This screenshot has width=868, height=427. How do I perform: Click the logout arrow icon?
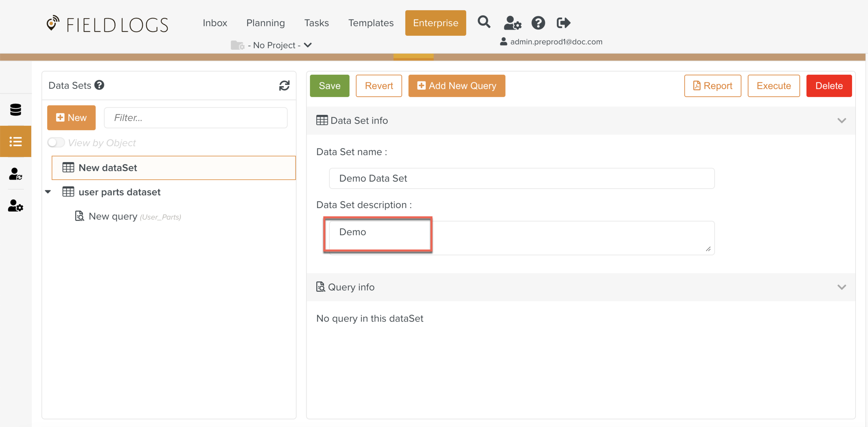pyautogui.click(x=563, y=23)
